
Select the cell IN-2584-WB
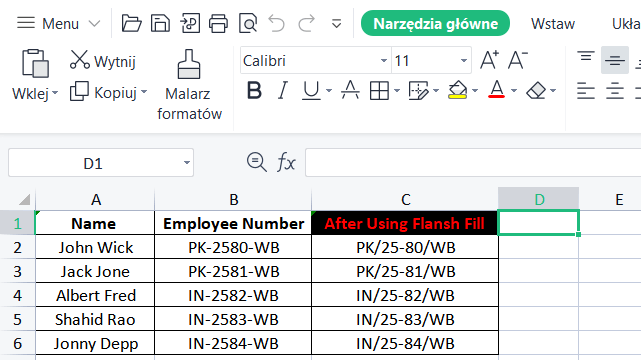point(233,343)
